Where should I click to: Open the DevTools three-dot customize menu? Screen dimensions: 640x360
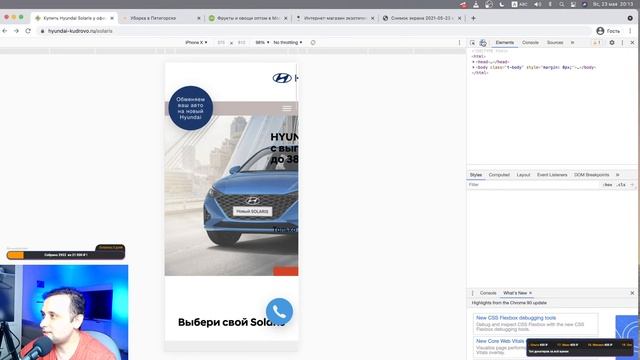(x=622, y=42)
